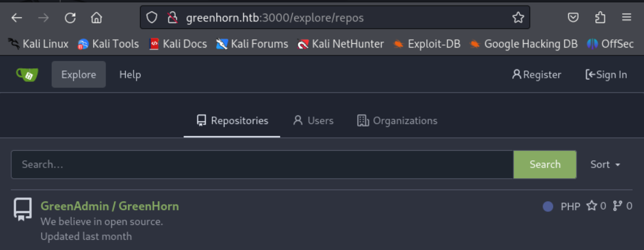Screen dimensions: 644x250
Task: Click the insecure connection padlock icon
Action: tap(172, 18)
